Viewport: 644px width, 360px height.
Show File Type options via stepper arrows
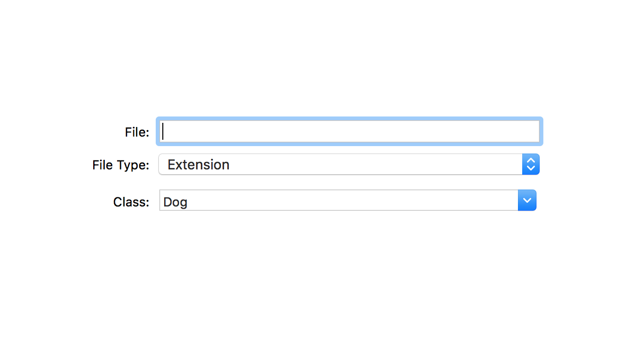coord(531,164)
